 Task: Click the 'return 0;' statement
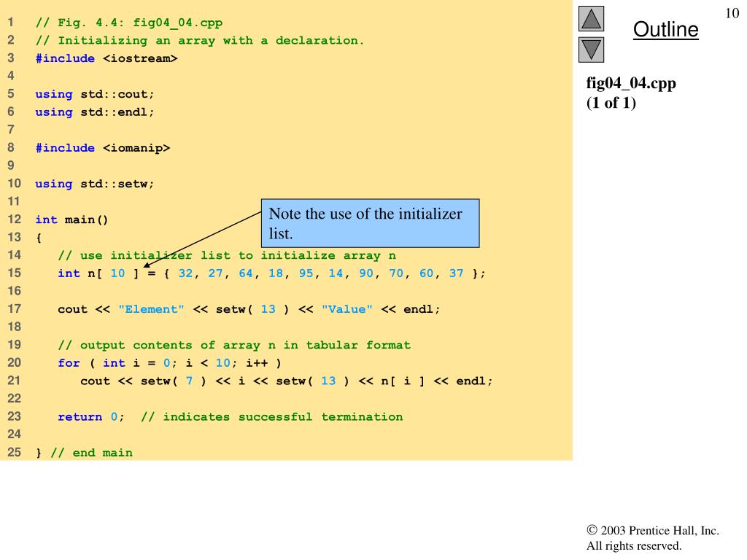click(91, 417)
